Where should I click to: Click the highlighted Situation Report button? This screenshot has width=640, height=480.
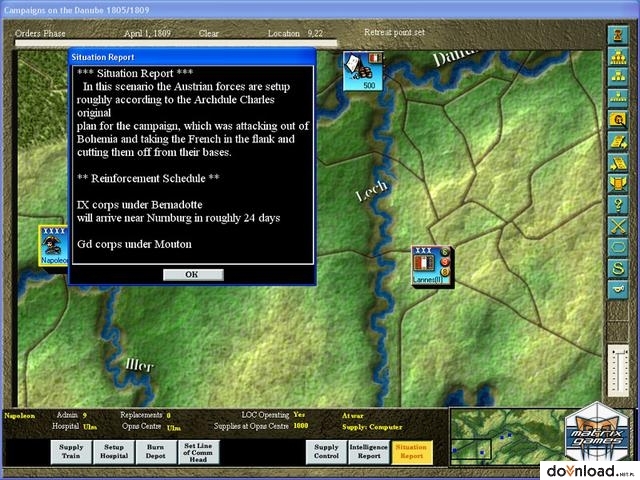tap(411, 451)
